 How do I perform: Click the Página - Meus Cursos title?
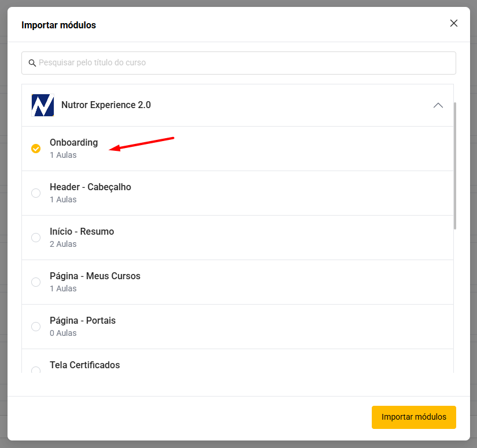click(95, 276)
